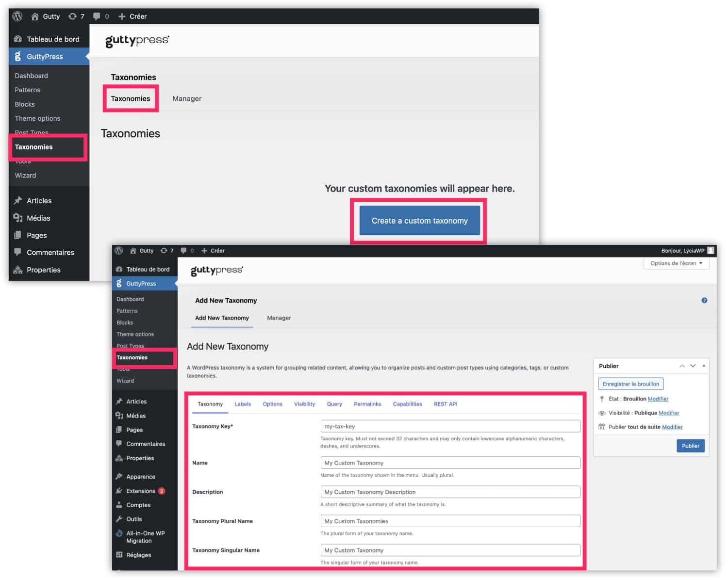Collapse Publier panel with triangle toggle
Screen dimensions: 728x580
tap(704, 366)
